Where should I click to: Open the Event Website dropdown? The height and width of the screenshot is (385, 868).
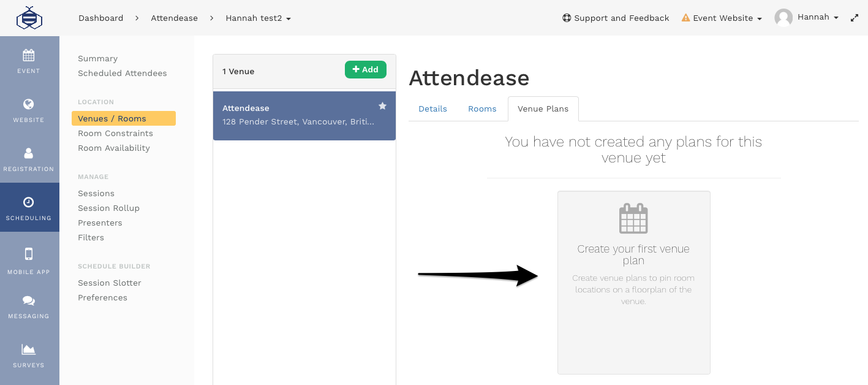[722, 18]
